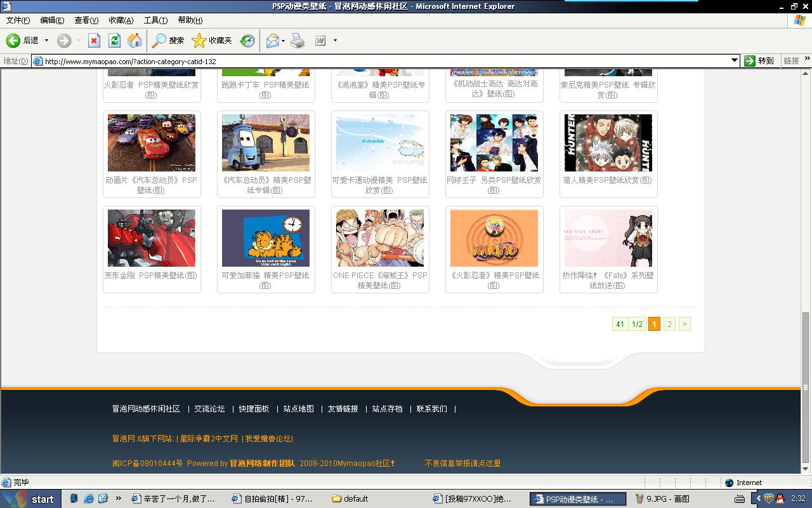Click the scrollbar down arrow
Viewport: 812px width, 508px height.
click(806, 469)
